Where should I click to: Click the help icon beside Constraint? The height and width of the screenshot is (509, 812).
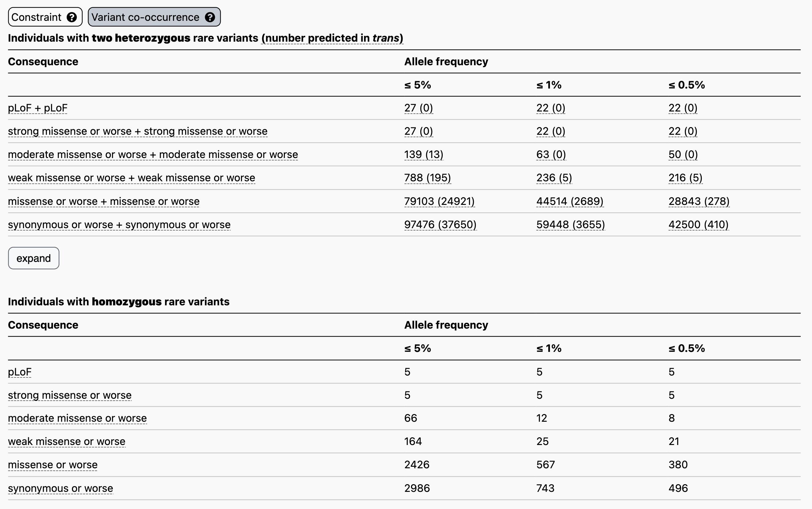coord(72,17)
